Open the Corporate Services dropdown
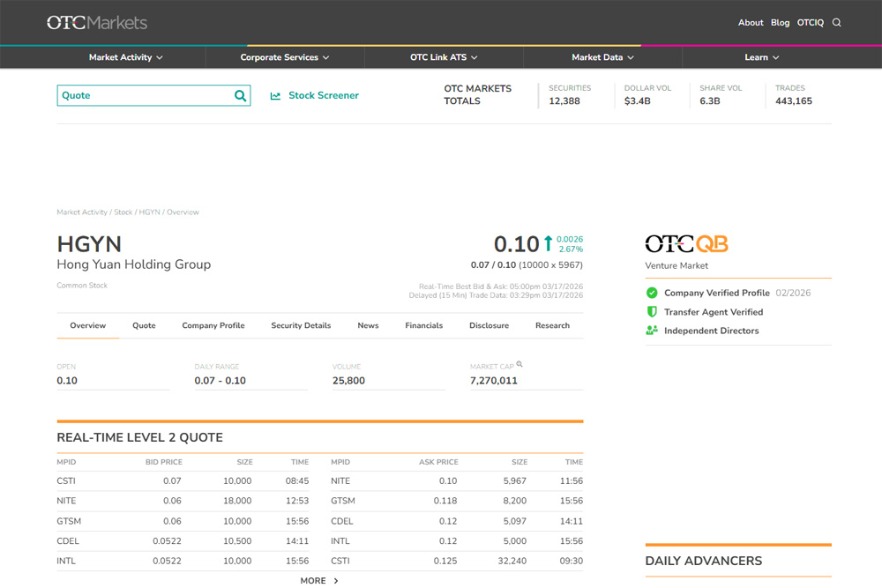 click(x=285, y=57)
